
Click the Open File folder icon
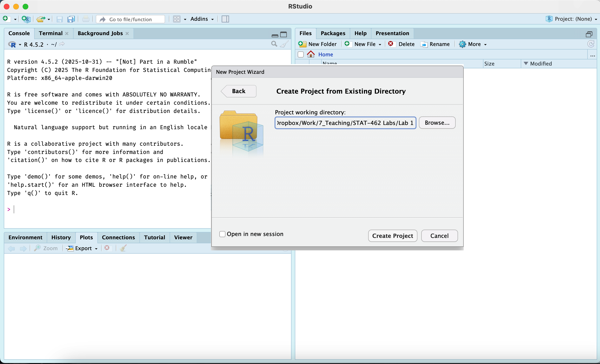click(x=41, y=19)
